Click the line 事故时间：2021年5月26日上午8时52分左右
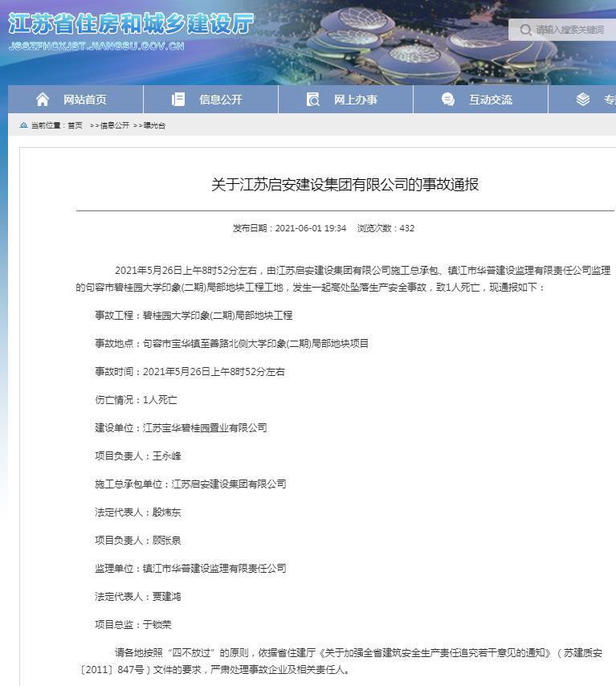Viewport: 616px width, 686px height. [x=190, y=371]
